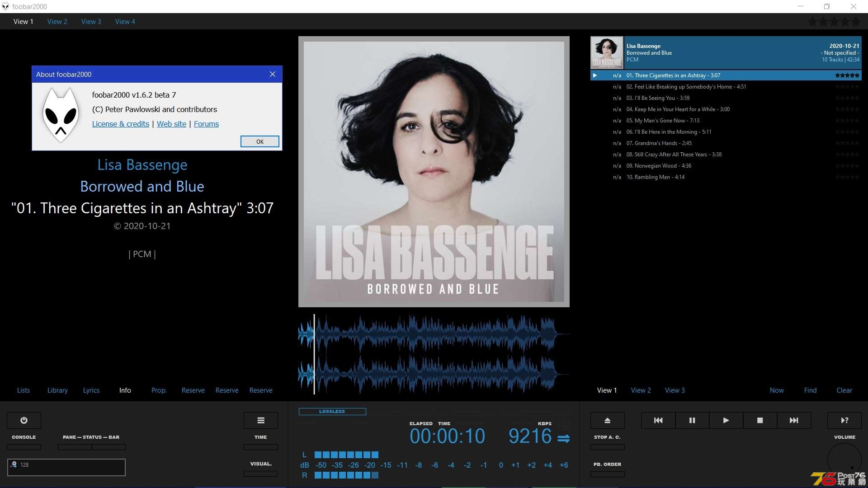Image resolution: width=868 pixels, height=488 pixels.
Task: Click the album thumbnail in playlist header
Action: [x=607, y=53]
